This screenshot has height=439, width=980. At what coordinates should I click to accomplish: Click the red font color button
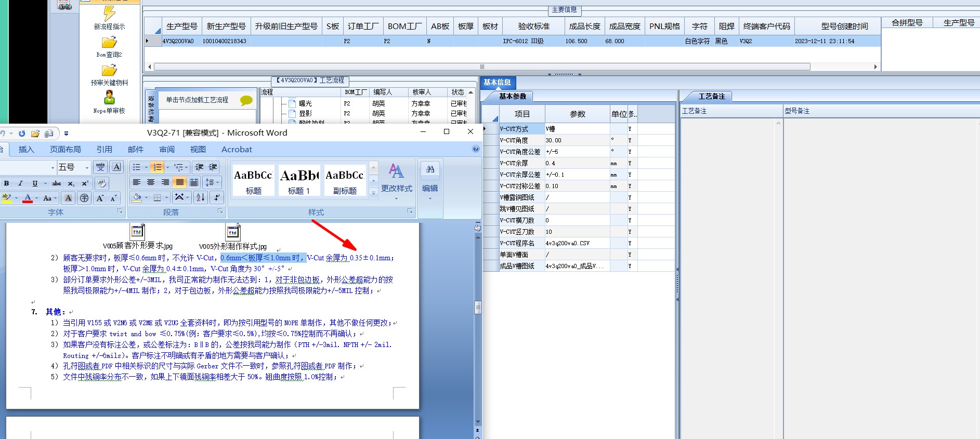[x=28, y=198]
